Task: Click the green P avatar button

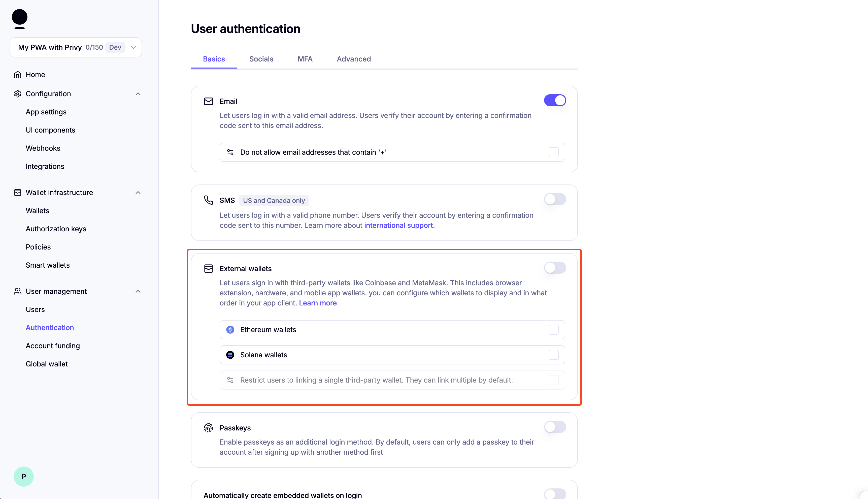Action: pos(23,476)
